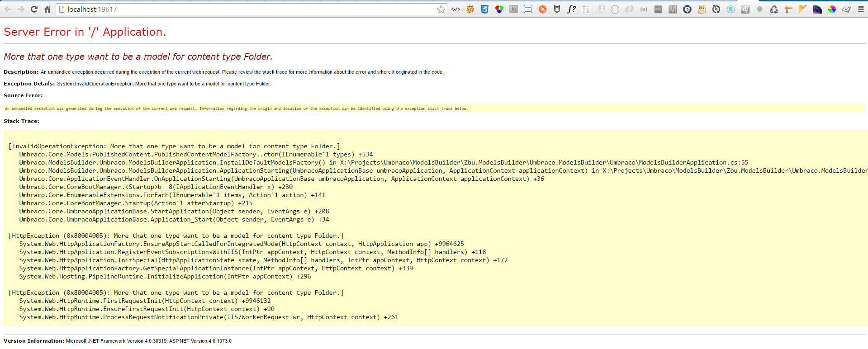The width and height of the screenshot is (868, 349).
Task: Open the orange lifebuoy extension
Action: click(x=542, y=9)
